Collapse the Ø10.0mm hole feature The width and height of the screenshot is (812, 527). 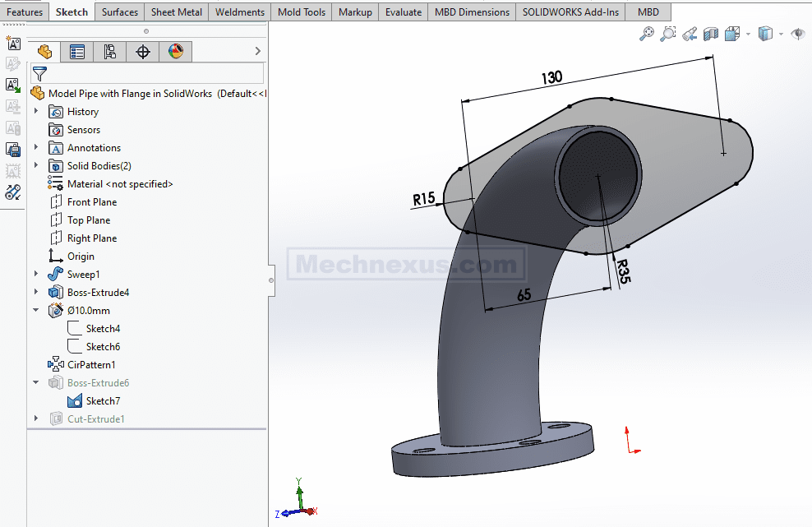tap(36, 311)
